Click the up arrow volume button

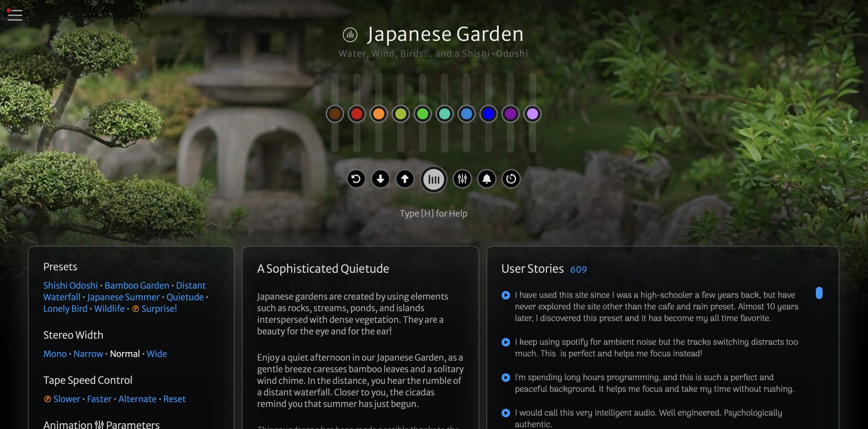click(405, 179)
